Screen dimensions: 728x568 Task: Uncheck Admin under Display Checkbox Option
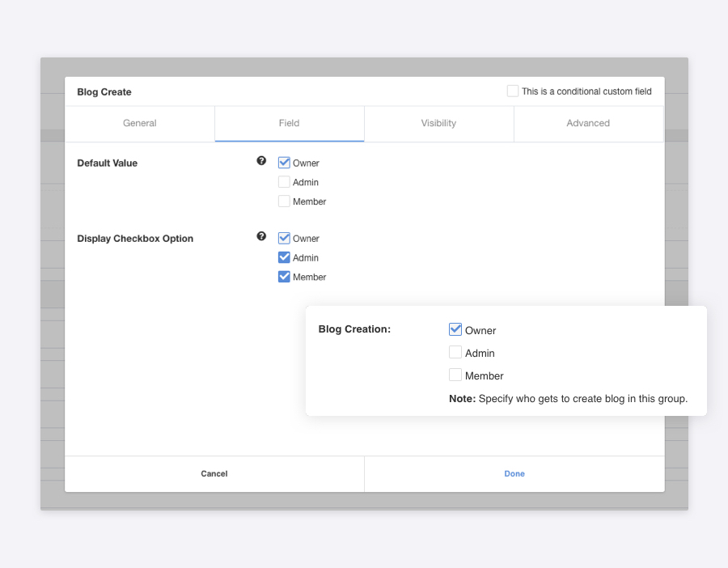point(284,257)
